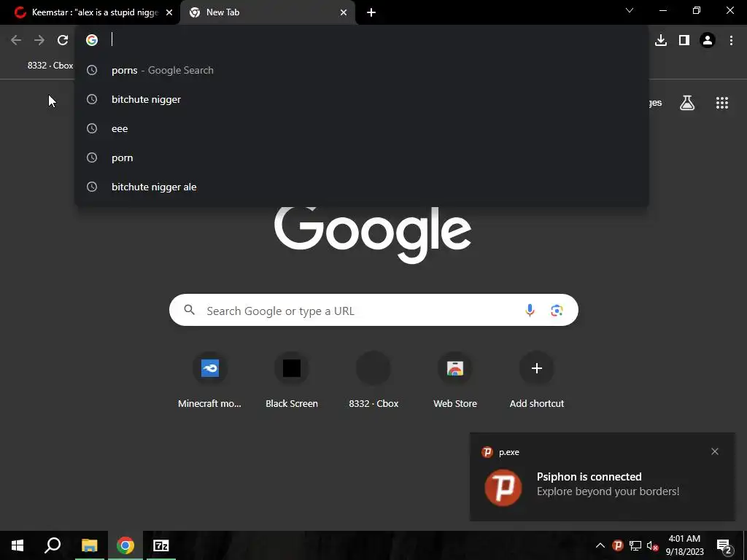Click Chrome icon in taskbar

pos(125,545)
